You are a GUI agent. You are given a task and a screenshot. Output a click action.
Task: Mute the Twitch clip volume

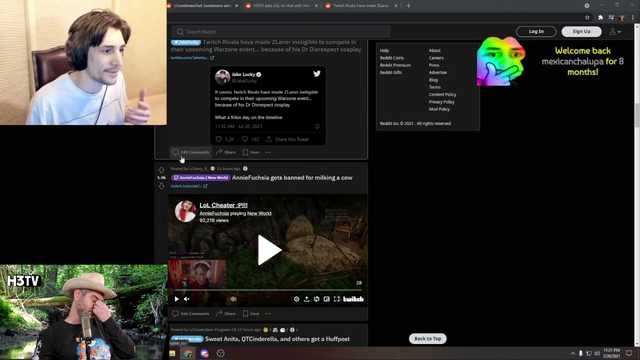pos(187,299)
